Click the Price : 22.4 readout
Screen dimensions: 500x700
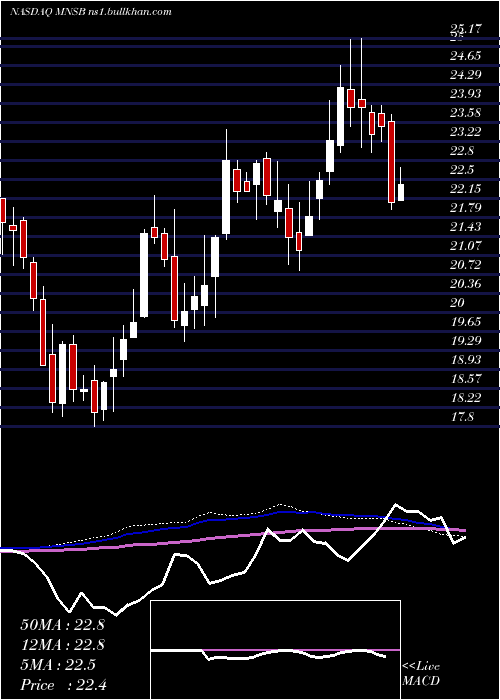click(x=62, y=685)
